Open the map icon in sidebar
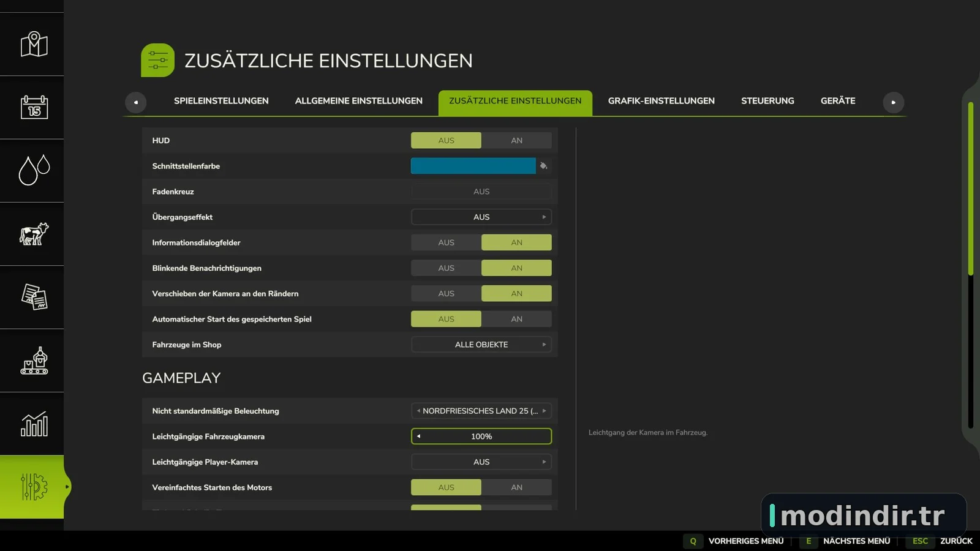This screenshot has width=980, height=551. point(34,44)
